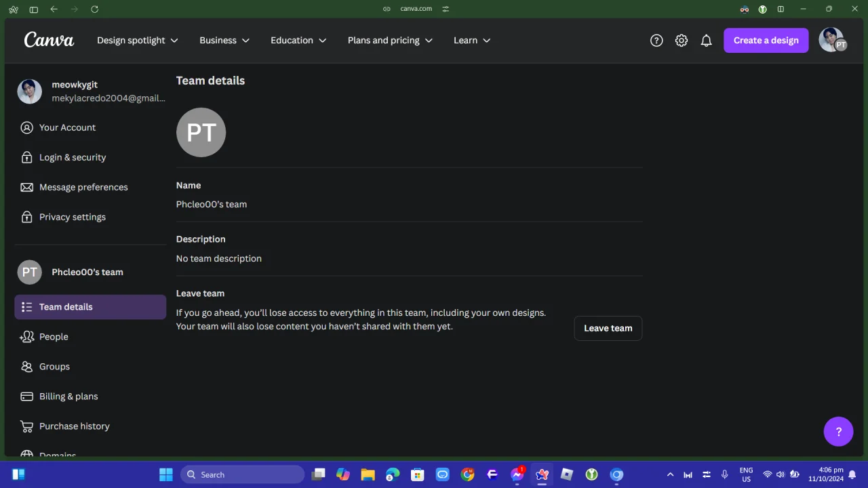Expand the Business menu dropdown
Screen dimensions: 868x488
224,41
